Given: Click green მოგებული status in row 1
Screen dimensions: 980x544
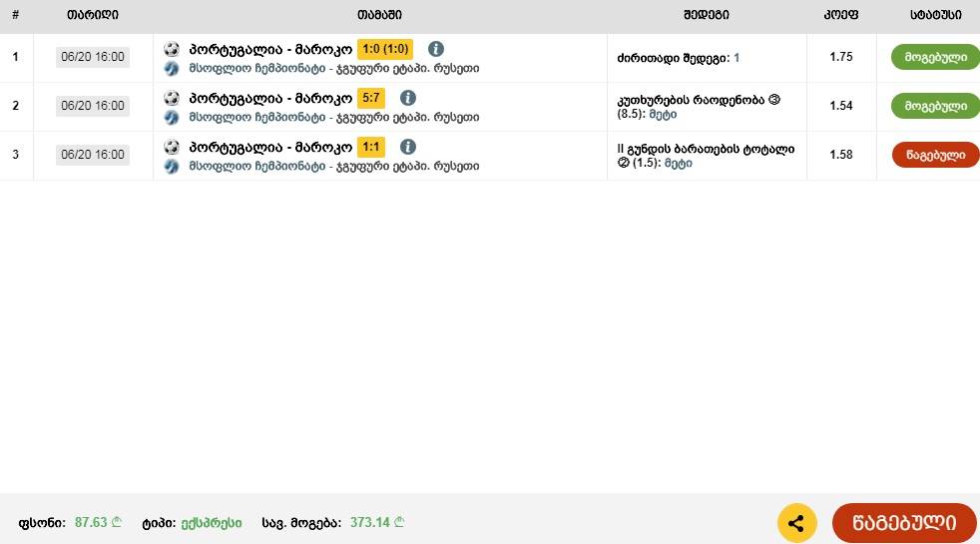Looking at the screenshot, I should pos(935,57).
